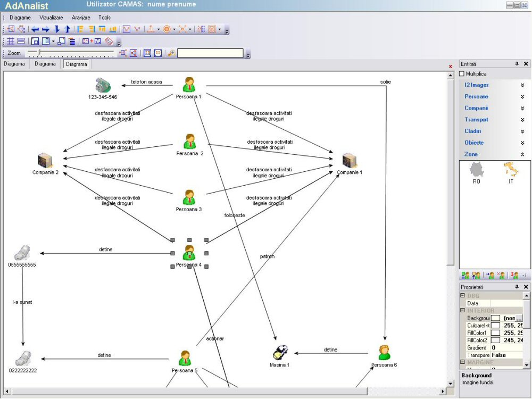532x399 pixels.
Task: Collapse the DBG property group
Action: [463, 296]
